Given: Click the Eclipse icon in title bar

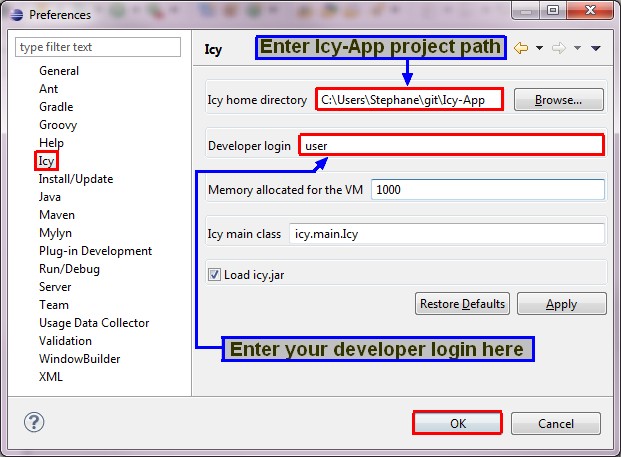Looking at the screenshot, I should tap(17, 15).
